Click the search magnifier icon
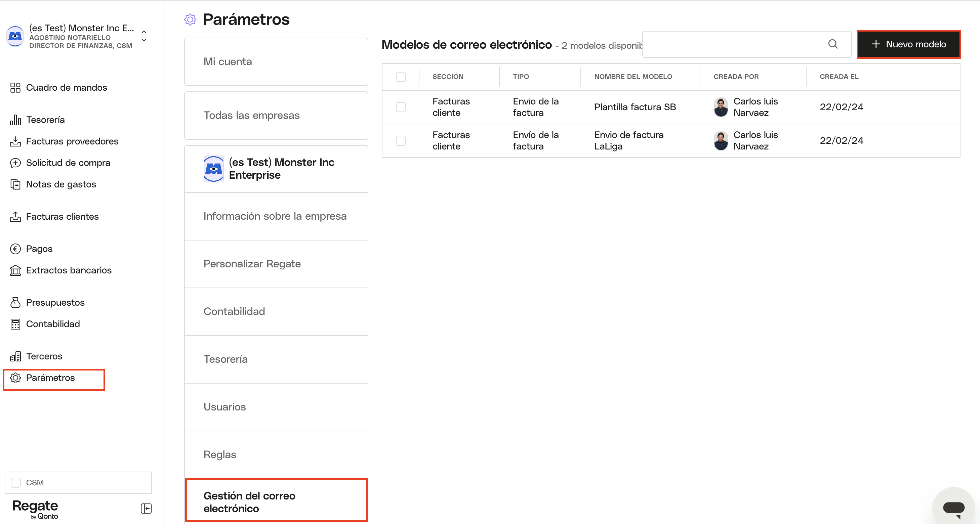The image size is (980, 524). click(x=833, y=44)
